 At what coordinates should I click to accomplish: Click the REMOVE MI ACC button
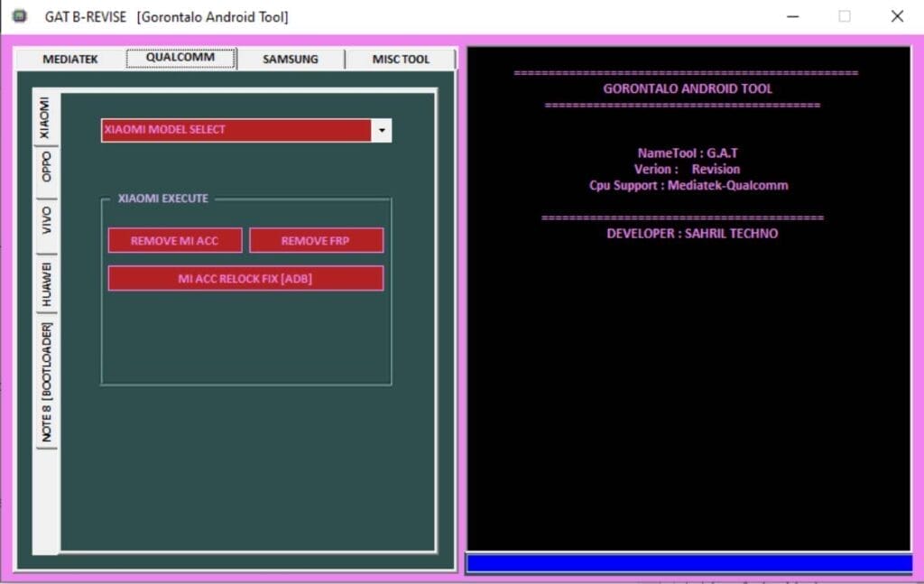(x=174, y=240)
